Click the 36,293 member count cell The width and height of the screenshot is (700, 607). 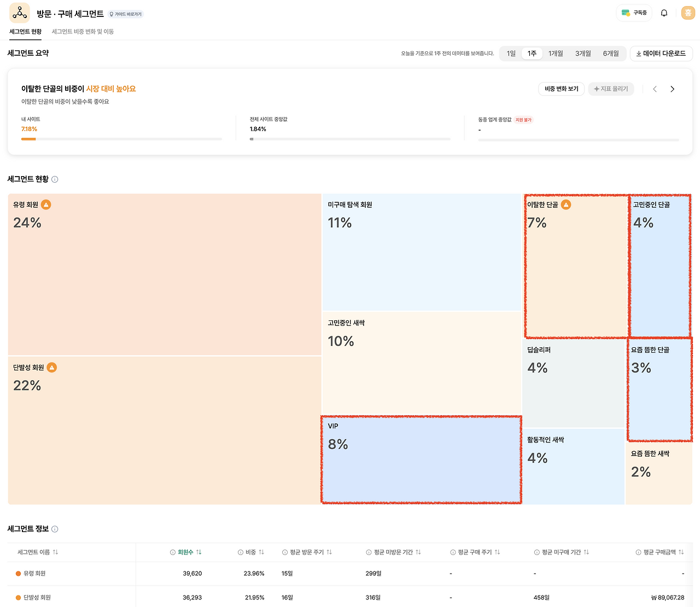[x=192, y=598]
